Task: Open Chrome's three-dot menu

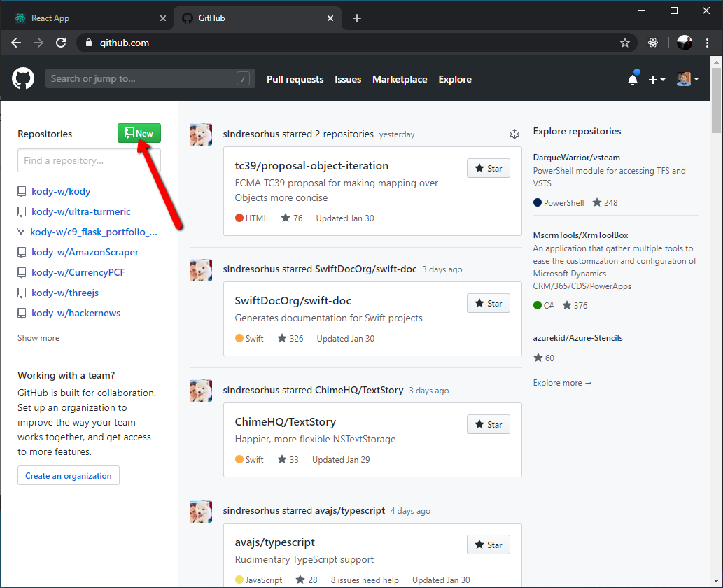Action: (x=707, y=43)
